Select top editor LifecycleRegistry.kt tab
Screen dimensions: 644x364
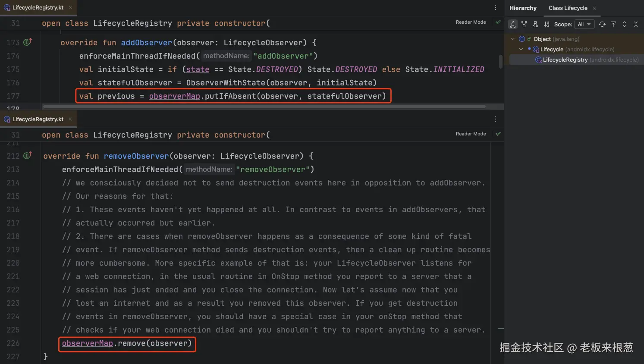[x=38, y=8]
